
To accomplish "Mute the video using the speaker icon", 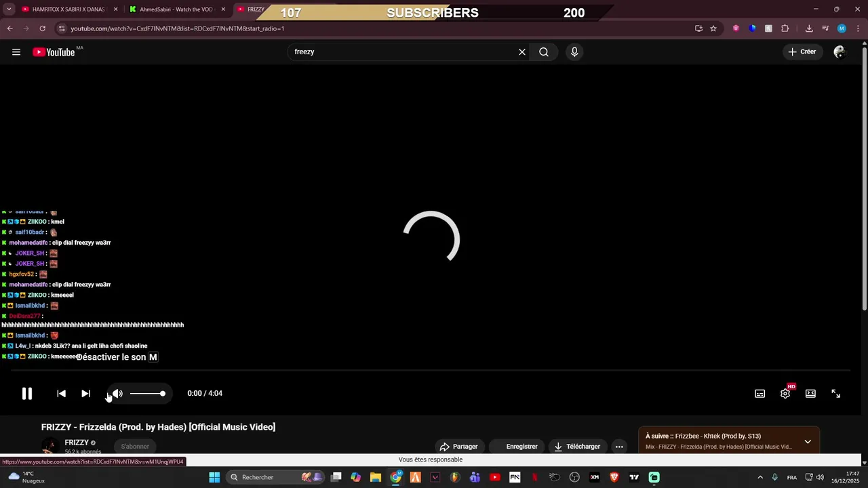I will (117, 393).
